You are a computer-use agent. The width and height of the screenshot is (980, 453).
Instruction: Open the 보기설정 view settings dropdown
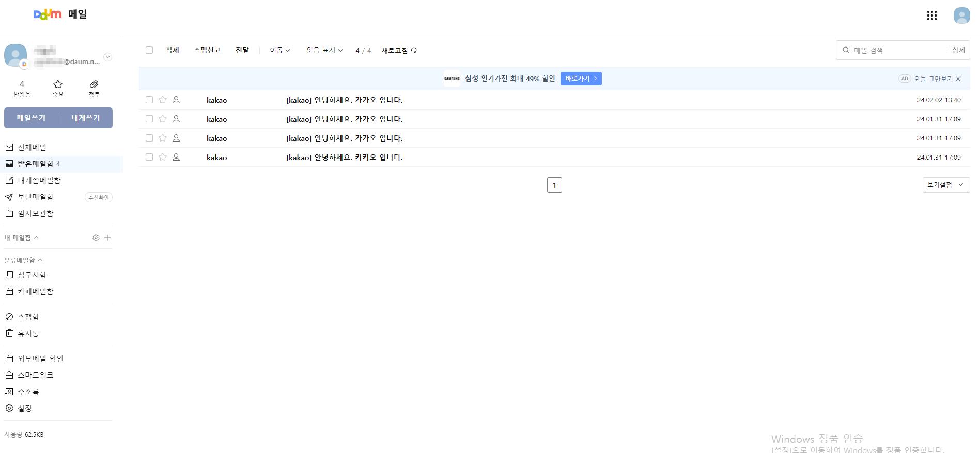pyautogui.click(x=946, y=185)
